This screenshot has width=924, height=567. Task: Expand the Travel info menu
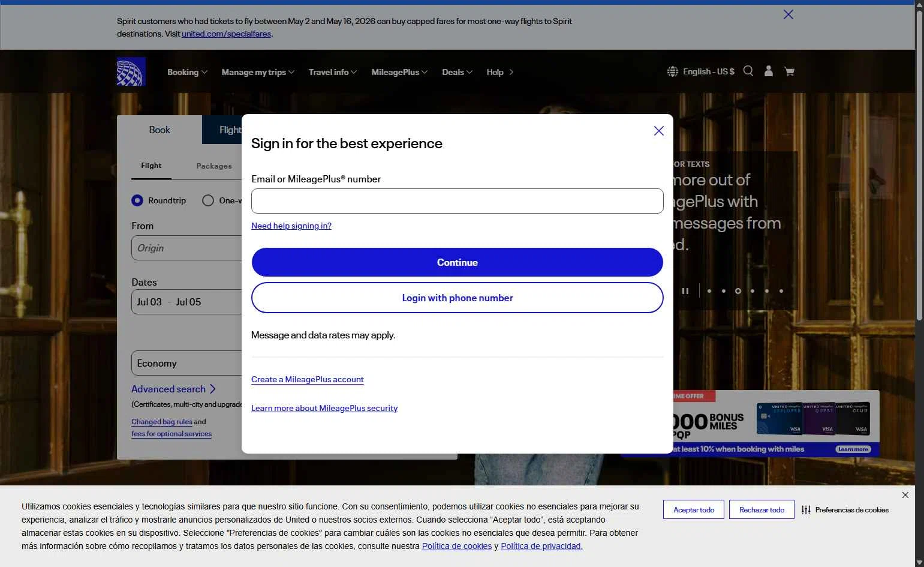[x=333, y=72]
